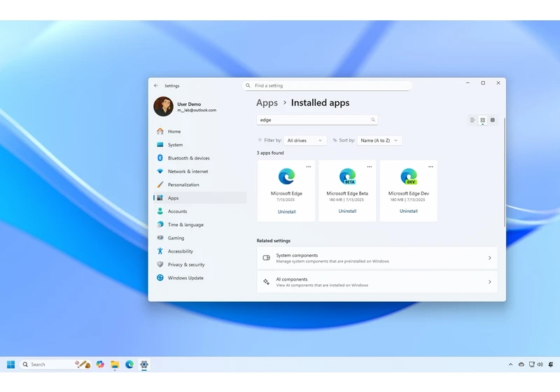Click the Apps breadcrumb link

[267, 103]
